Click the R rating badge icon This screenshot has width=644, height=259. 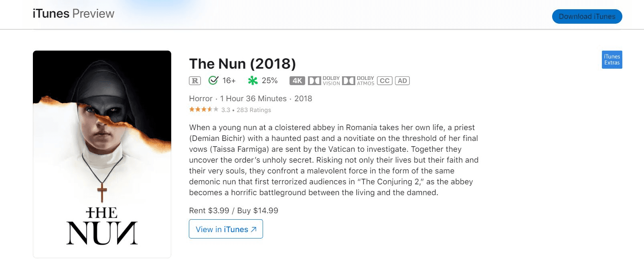pyautogui.click(x=195, y=81)
